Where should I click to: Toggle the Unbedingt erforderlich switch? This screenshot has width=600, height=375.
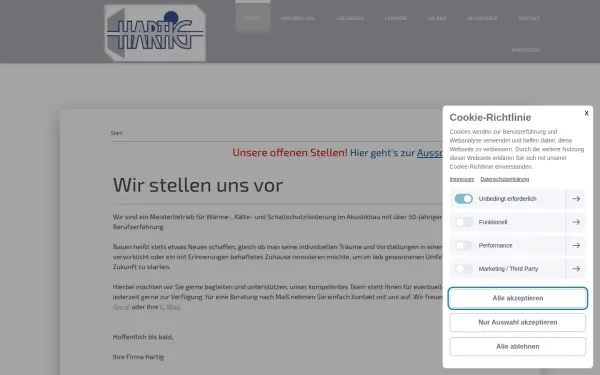[x=463, y=199]
